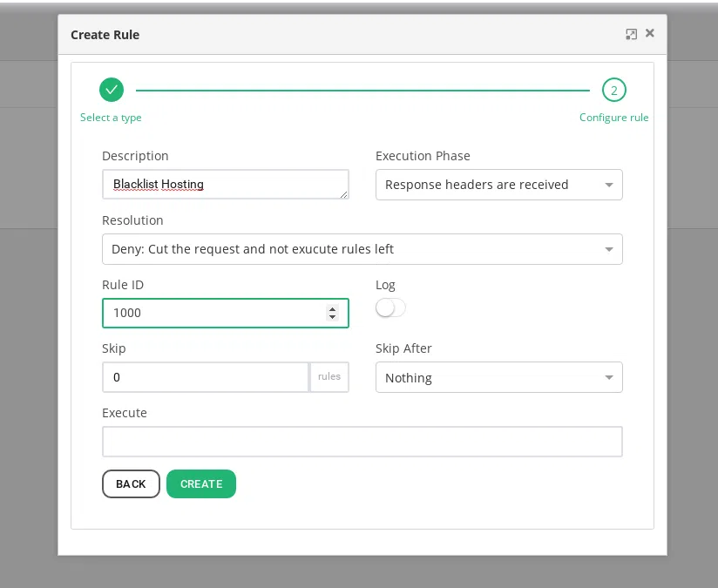
Task: Expand the Create Rule dialog to fullscreen
Action: 631,34
